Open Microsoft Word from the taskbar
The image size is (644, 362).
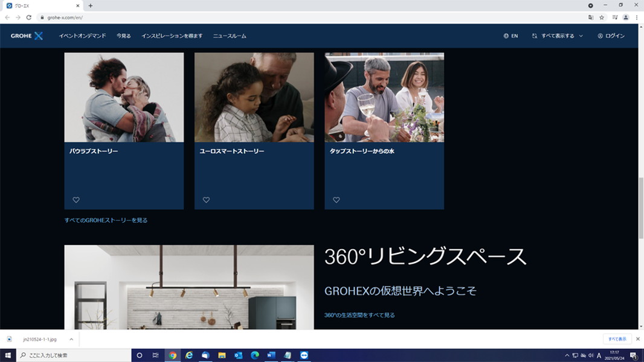271,355
